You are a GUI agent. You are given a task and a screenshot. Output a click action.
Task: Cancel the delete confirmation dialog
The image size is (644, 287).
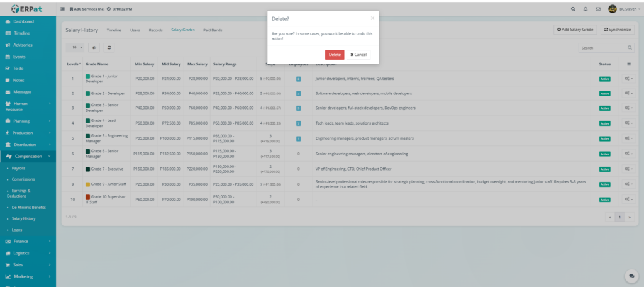point(358,55)
